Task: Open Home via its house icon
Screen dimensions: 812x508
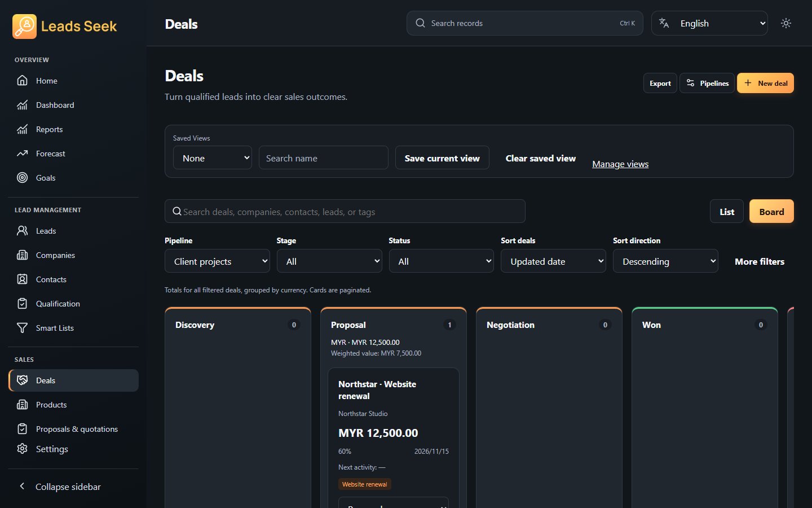Action: point(22,81)
